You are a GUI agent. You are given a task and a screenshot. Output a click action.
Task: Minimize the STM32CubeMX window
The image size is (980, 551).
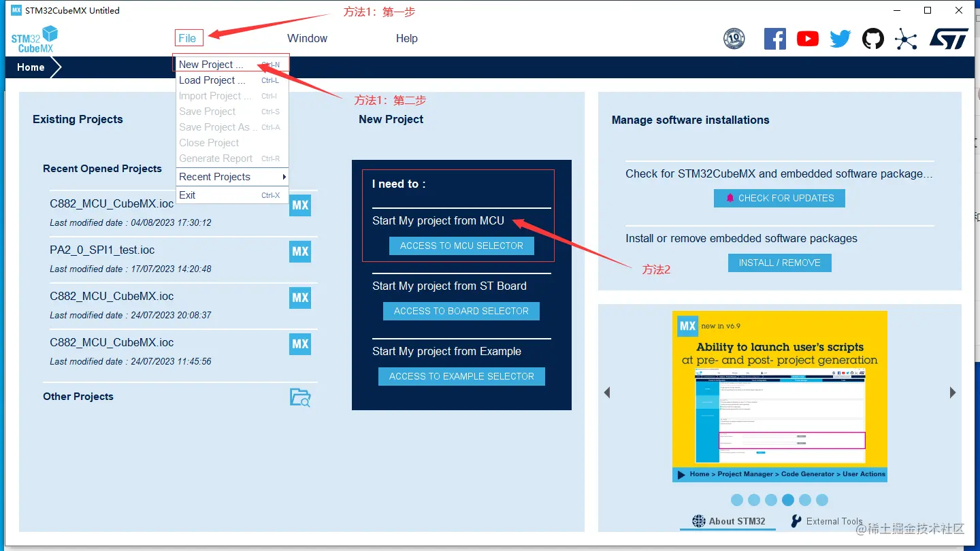click(896, 10)
